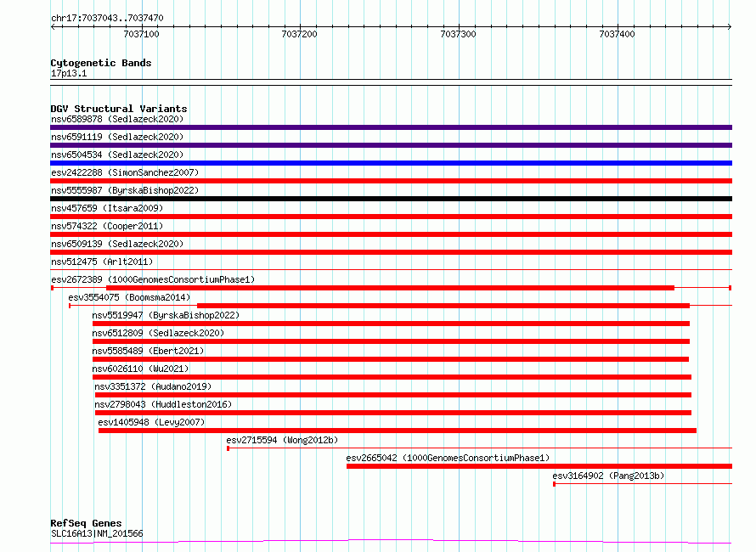Click the black cytogenetic band 17p13.1 bar
This screenshot has height=552, width=756.
pyautogui.click(x=391, y=82)
